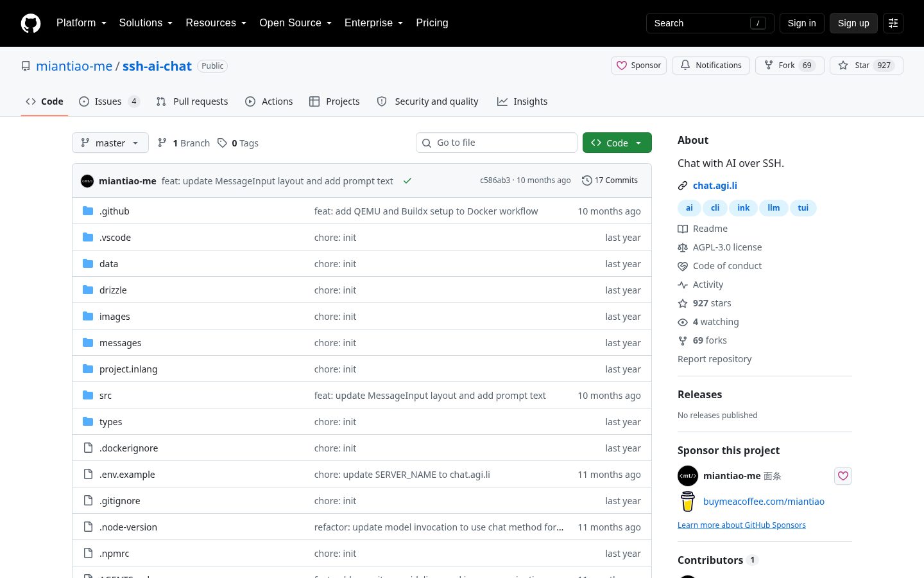Open the master branch selector
The image size is (924, 578).
[110, 143]
